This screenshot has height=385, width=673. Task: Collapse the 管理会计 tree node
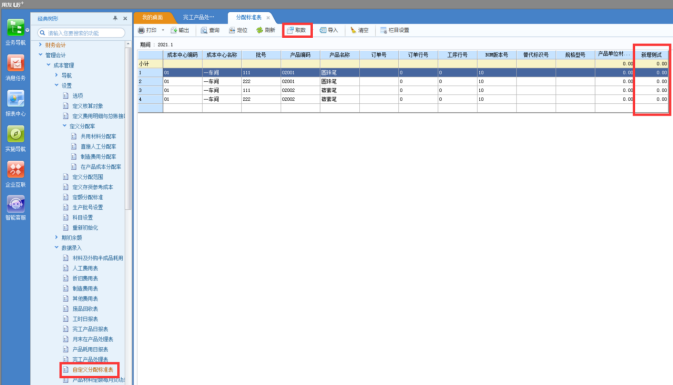(40, 55)
